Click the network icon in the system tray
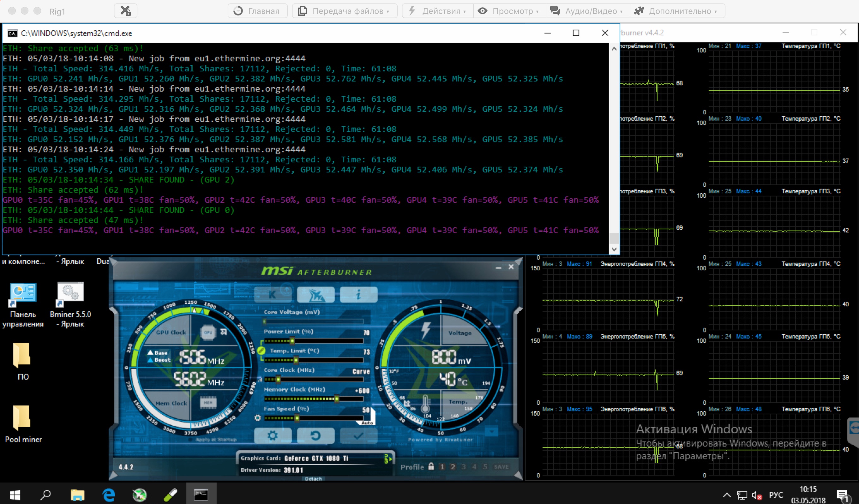Screen dimensions: 859x504 click(742, 495)
